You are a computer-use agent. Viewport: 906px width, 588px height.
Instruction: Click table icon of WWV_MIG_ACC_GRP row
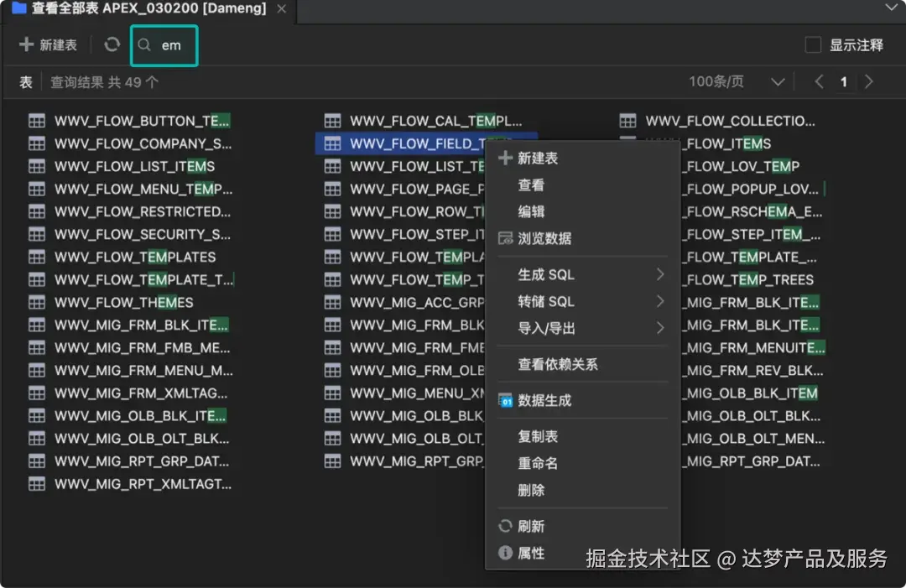(x=333, y=302)
